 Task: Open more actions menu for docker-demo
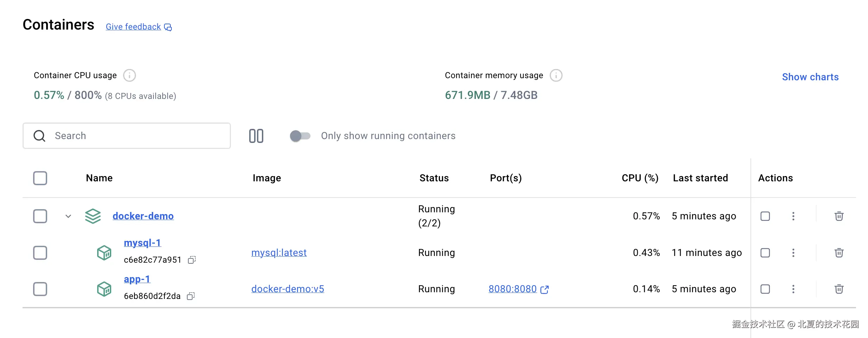[793, 216]
